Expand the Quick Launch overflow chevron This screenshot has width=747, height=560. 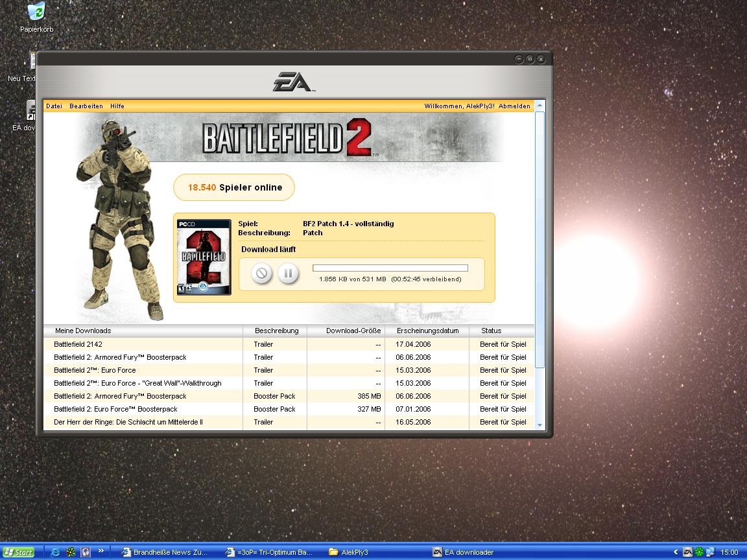[101, 551]
